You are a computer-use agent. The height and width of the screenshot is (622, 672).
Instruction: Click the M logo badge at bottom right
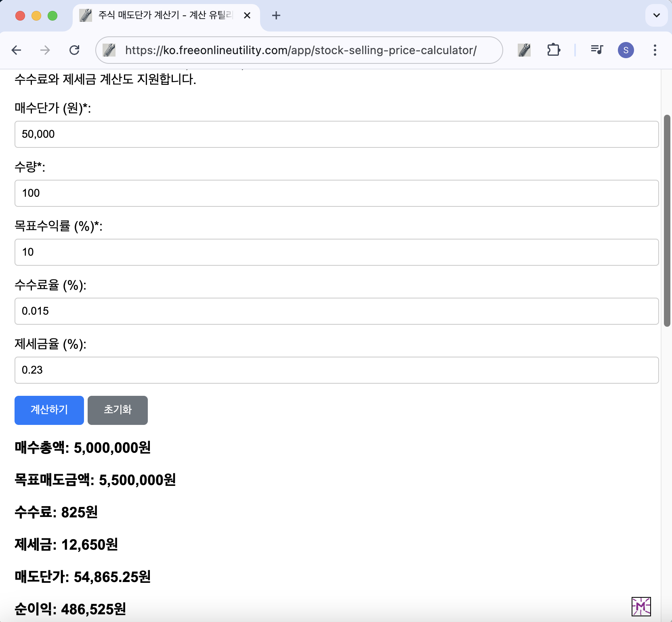(x=641, y=607)
